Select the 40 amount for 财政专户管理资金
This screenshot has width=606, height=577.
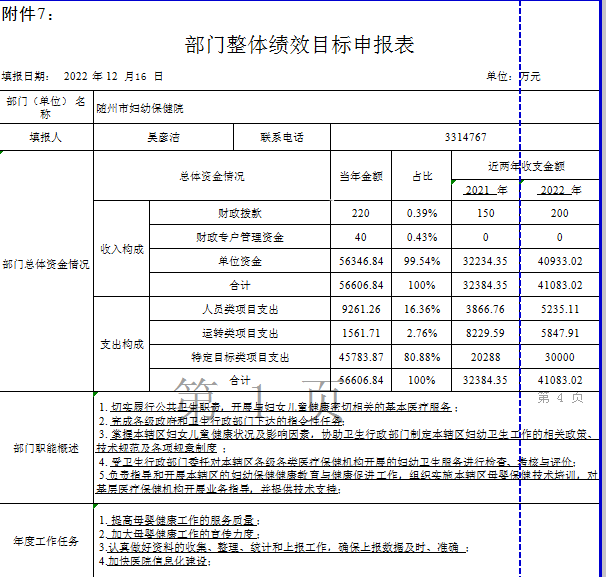361,237
